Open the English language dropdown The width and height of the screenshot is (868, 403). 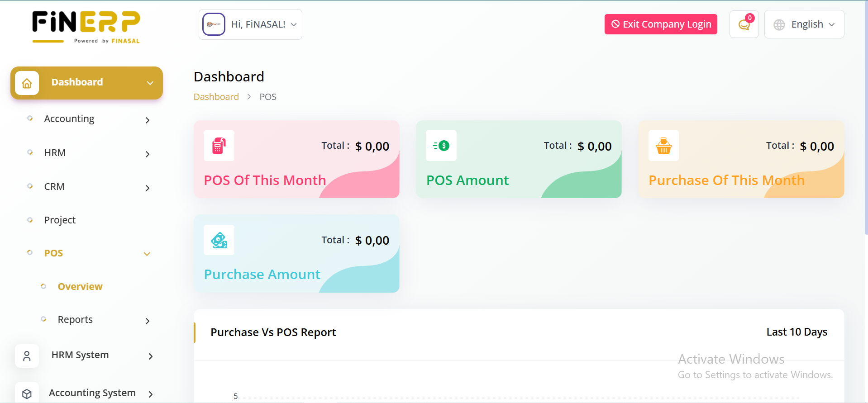coord(804,24)
